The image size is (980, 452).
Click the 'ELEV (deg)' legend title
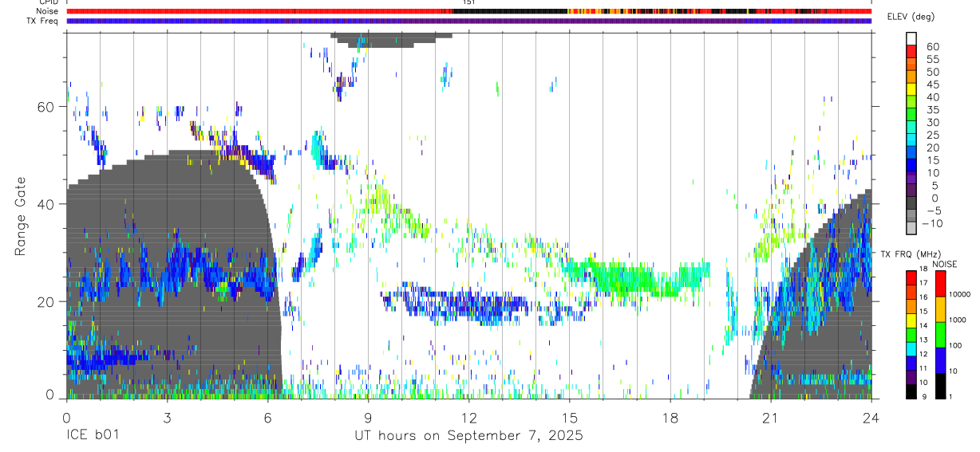pyautogui.click(x=911, y=18)
